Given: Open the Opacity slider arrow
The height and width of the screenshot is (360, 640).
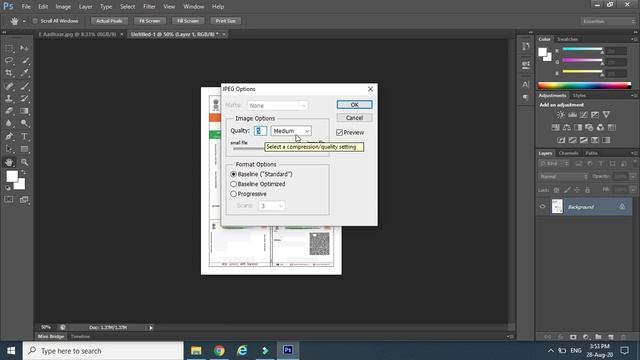Looking at the screenshot, I should point(633,177).
